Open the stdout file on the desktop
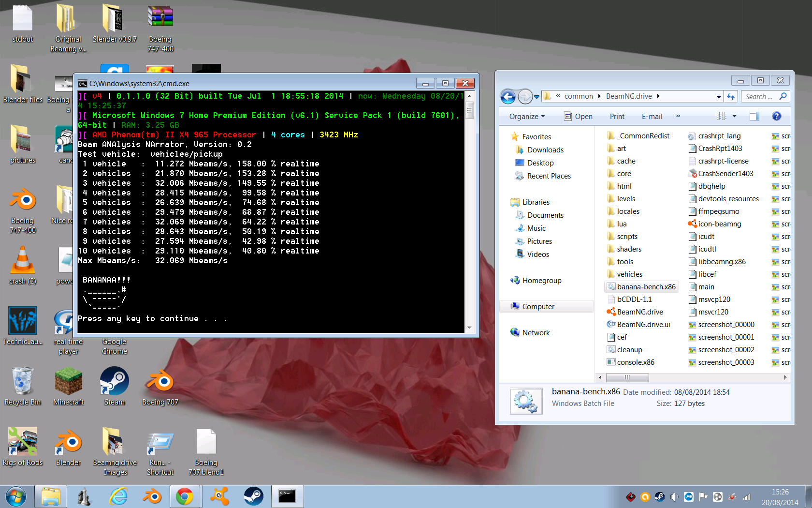The height and width of the screenshot is (508, 812). (x=22, y=24)
